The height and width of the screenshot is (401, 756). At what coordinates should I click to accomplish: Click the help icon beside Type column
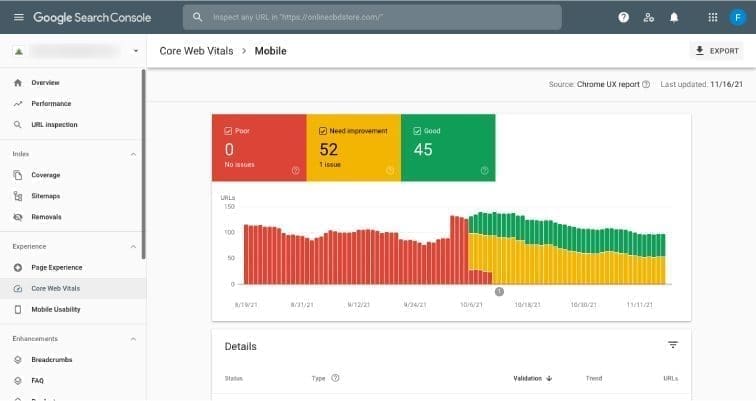click(335, 378)
